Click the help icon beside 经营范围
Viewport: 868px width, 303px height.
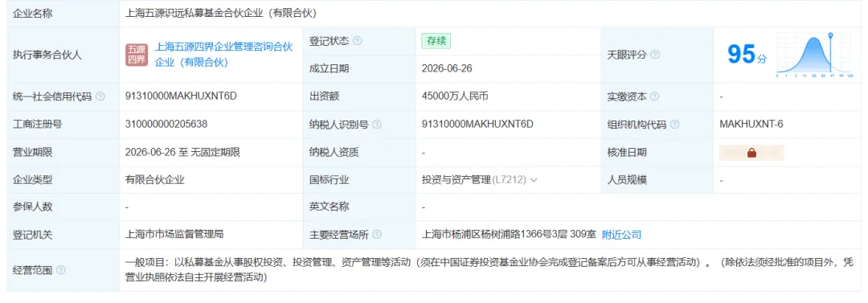click(x=61, y=270)
